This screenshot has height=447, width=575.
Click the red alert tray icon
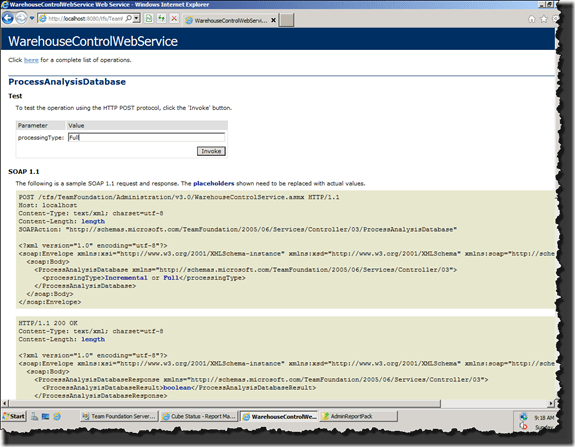click(x=523, y=426)
